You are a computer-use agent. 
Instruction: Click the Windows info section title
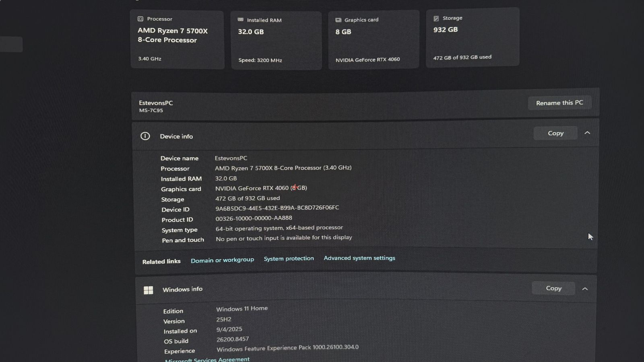182,289
